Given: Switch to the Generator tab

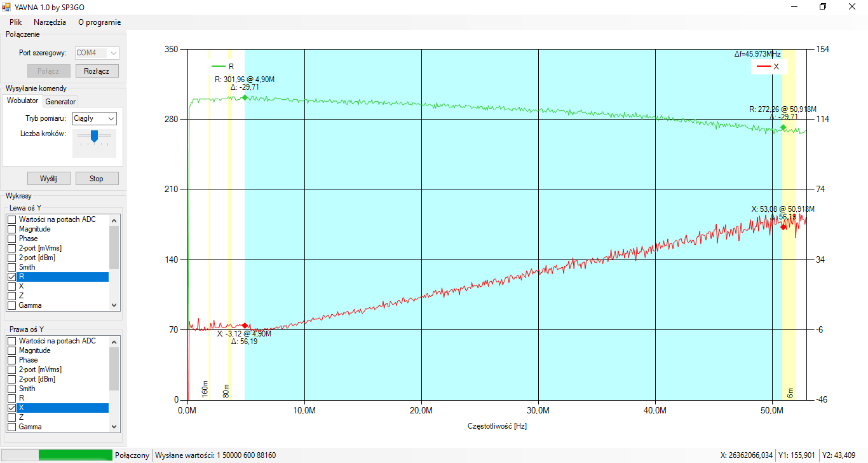Looking at the screenshot, I should pos(60,102).
